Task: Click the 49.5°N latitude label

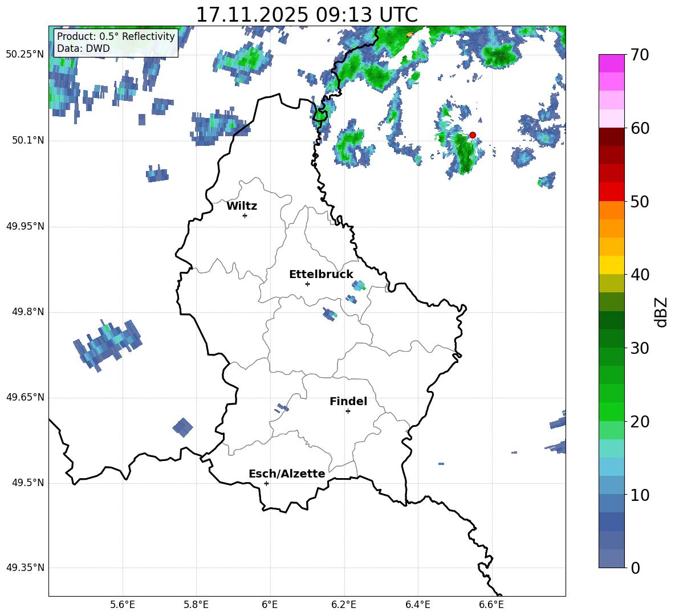Action: [28, 483]
